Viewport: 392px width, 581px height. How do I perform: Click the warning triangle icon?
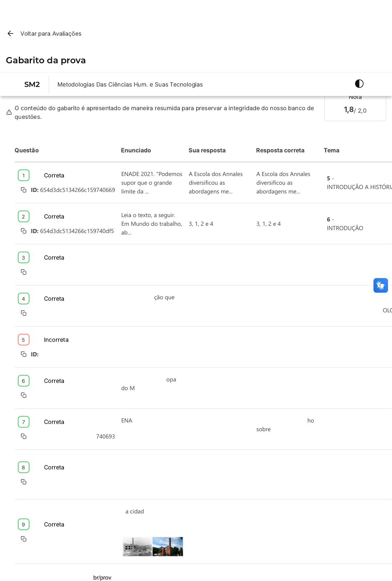click(x=9, y=112)
